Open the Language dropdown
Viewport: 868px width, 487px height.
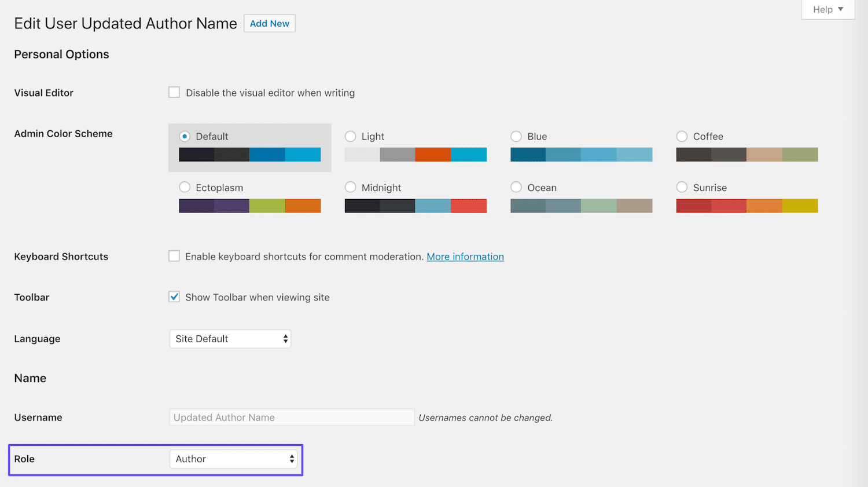click(x=230, y=339)
